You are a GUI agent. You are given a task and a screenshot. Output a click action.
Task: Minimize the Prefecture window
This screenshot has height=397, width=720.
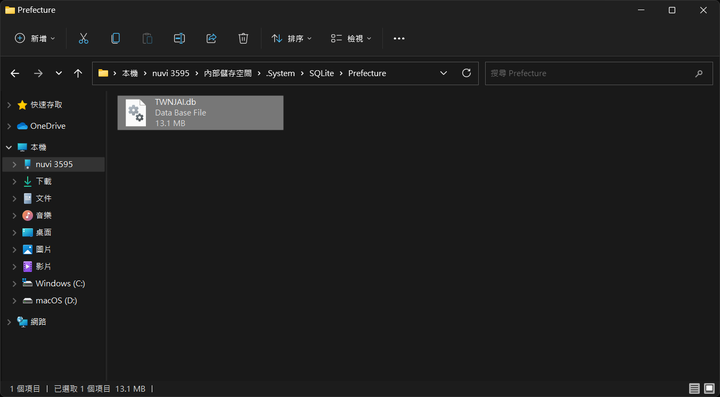click(641, 10)
